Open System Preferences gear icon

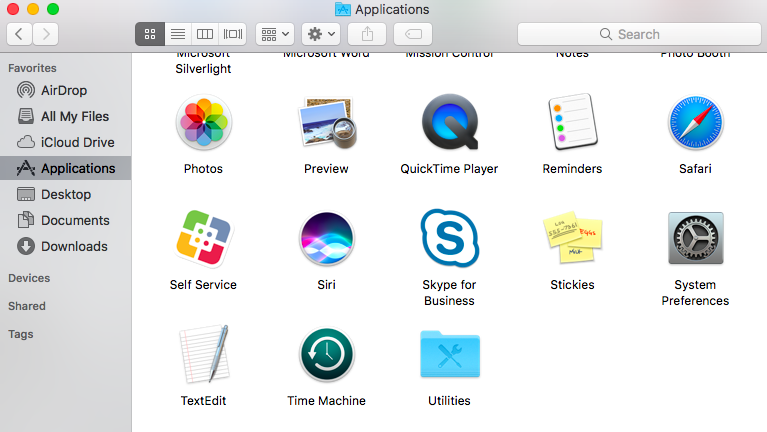695,239
